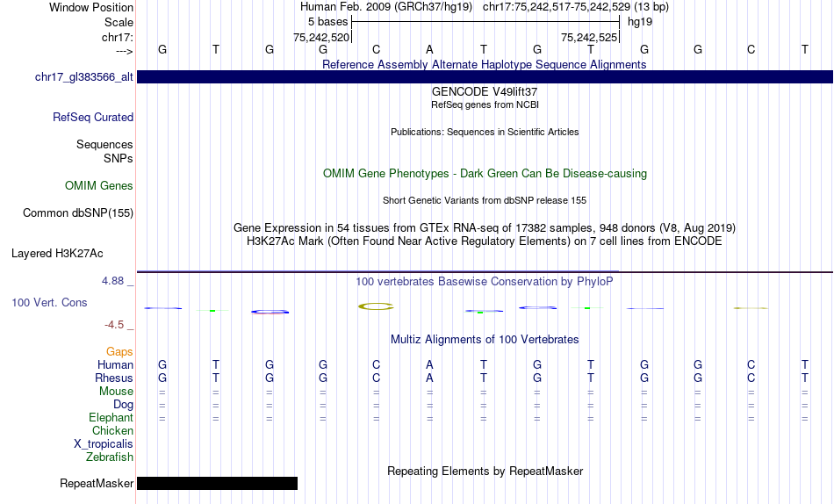This screenshot has height=504, width=834.
Task: Click the 100 Vert. Cons track label
Action: pos(49,302)
